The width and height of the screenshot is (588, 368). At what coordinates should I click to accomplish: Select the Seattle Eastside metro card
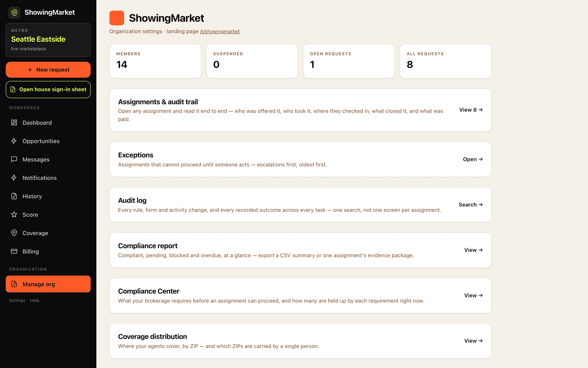48,40
